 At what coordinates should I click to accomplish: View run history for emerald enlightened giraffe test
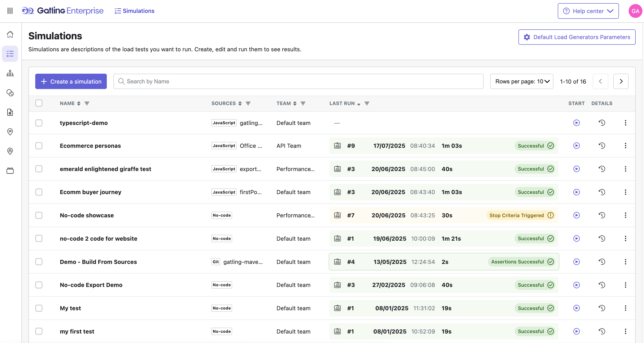pyautogui.click(x=602, y=169)
